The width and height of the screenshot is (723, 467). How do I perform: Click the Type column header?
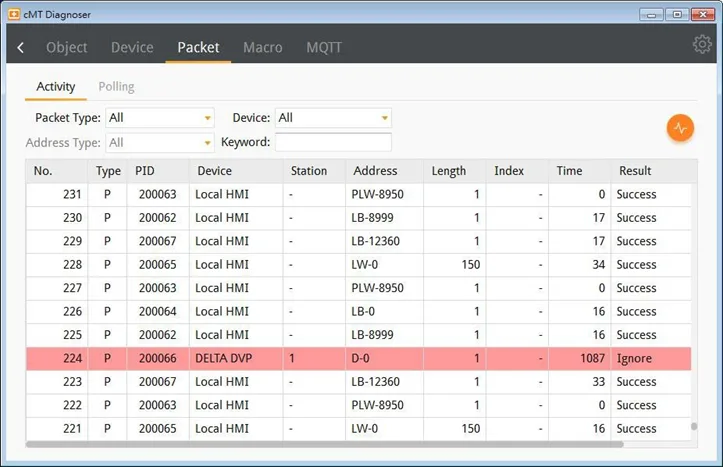tap(108, 171)
